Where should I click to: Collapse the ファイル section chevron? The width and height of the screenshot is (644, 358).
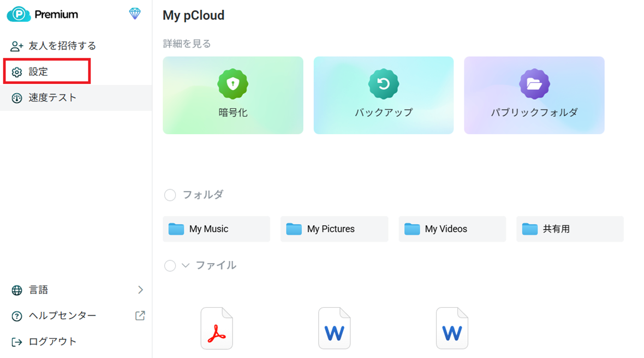tap(186, 266)
